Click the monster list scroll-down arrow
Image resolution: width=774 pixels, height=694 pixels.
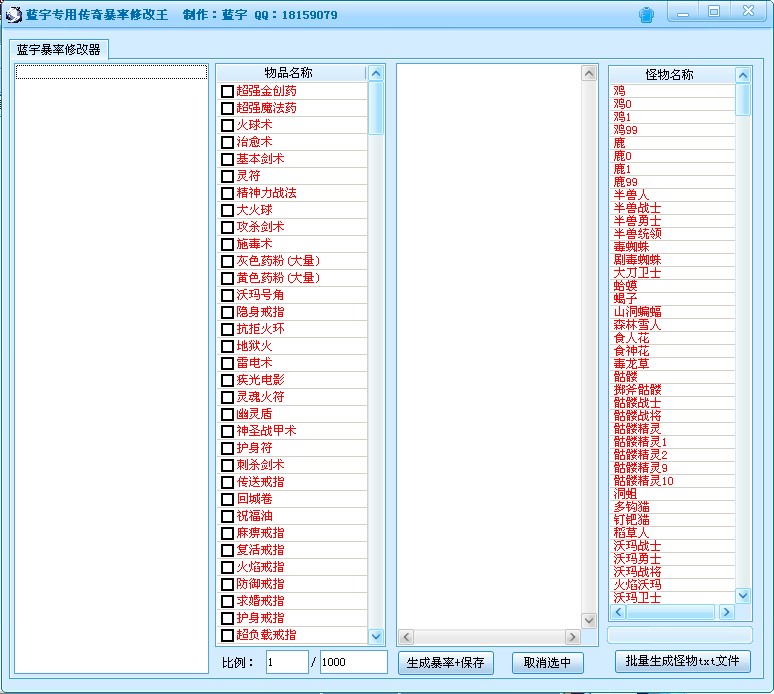(743, 595)
